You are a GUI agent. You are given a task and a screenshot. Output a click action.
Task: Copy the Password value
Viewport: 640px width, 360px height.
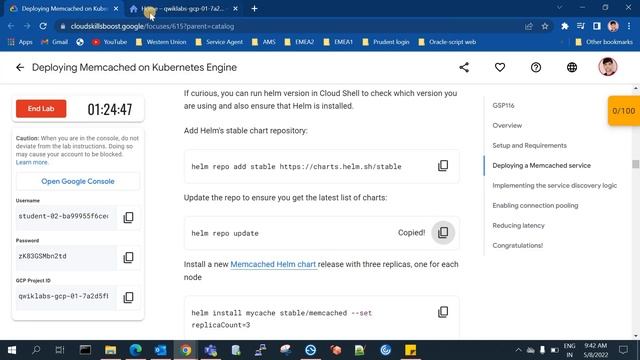pos(128,257)
